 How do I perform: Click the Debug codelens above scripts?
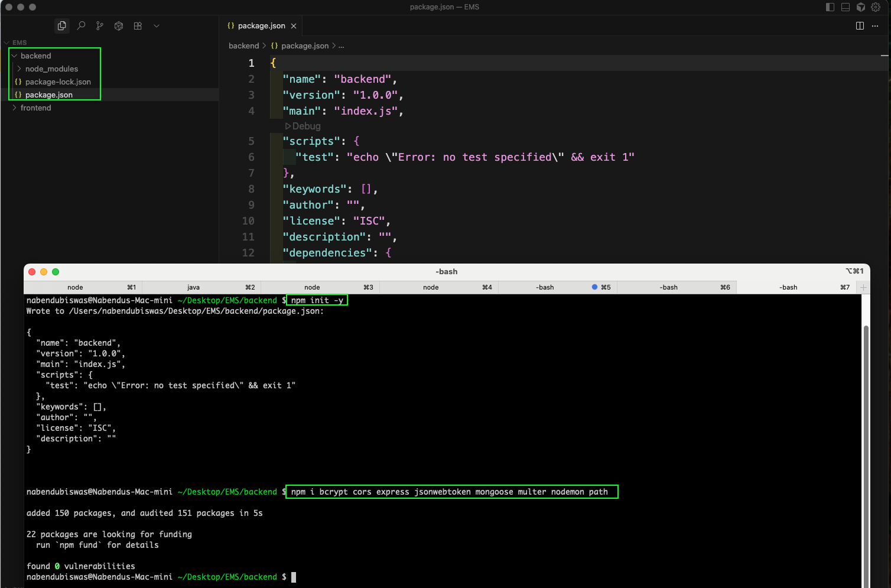coord(303,126)
